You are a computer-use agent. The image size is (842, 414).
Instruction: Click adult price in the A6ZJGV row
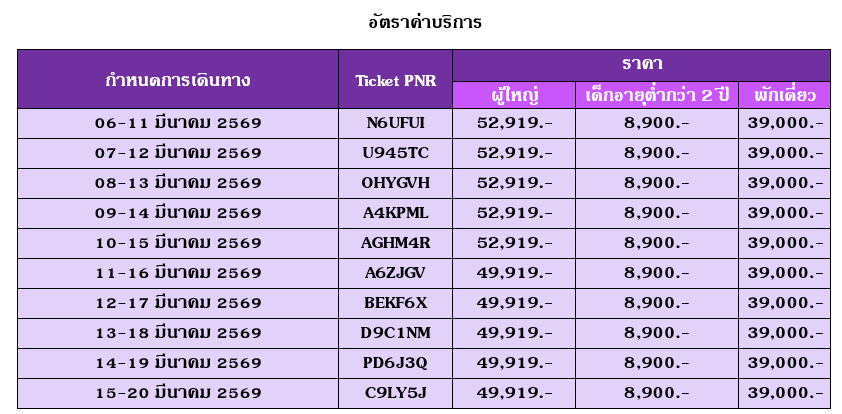(514, 273)
